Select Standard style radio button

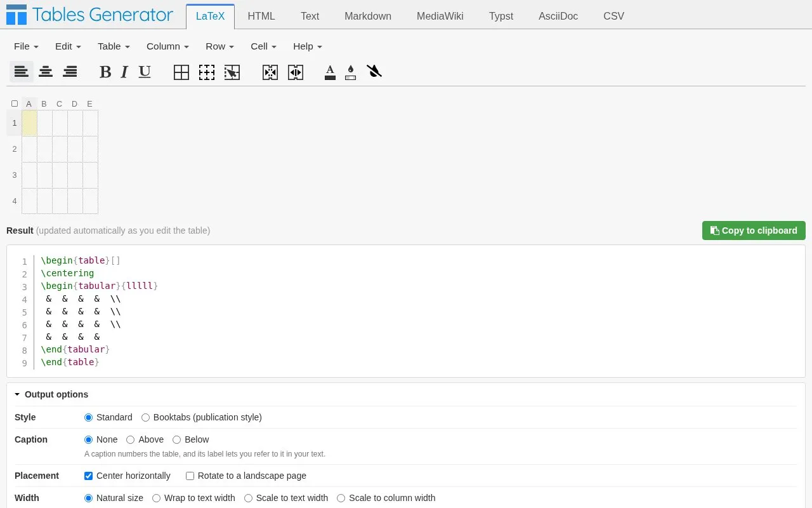[89, 417]
